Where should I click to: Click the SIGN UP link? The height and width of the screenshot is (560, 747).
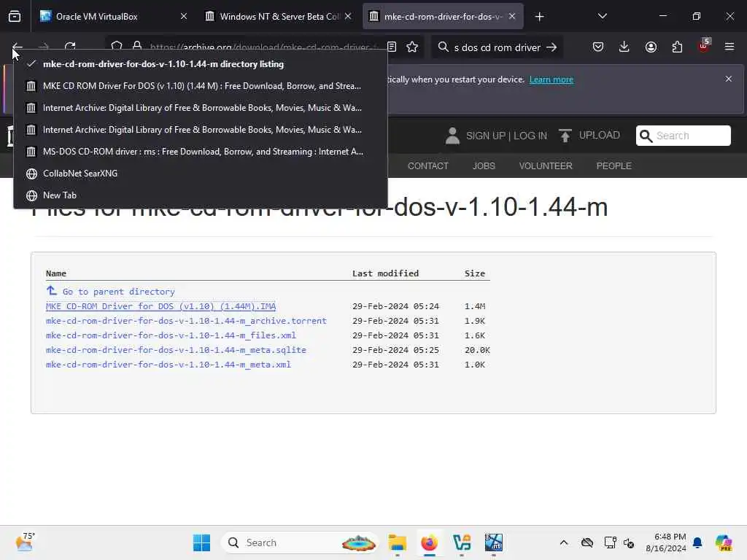(485, 136)
